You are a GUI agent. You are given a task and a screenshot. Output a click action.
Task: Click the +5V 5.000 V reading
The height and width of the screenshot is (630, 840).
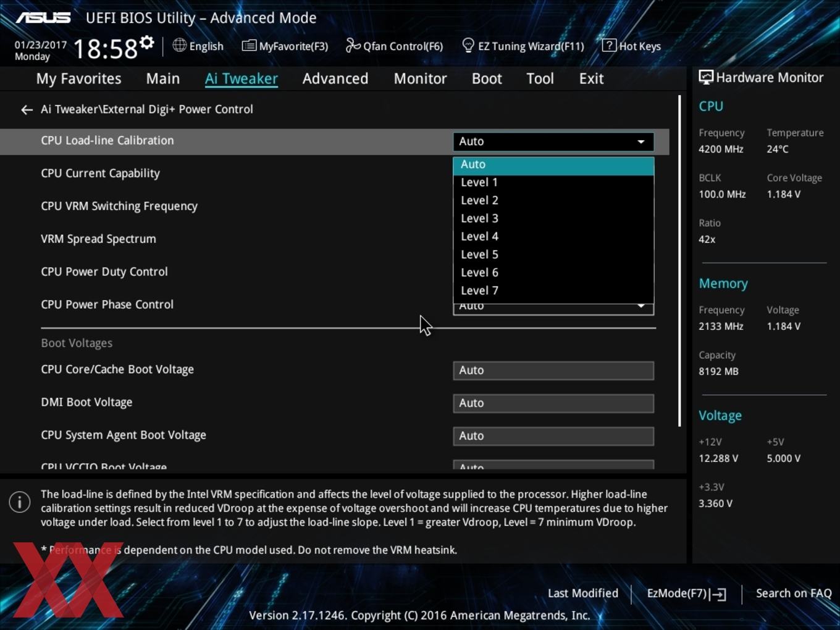[x=784, y=459]
